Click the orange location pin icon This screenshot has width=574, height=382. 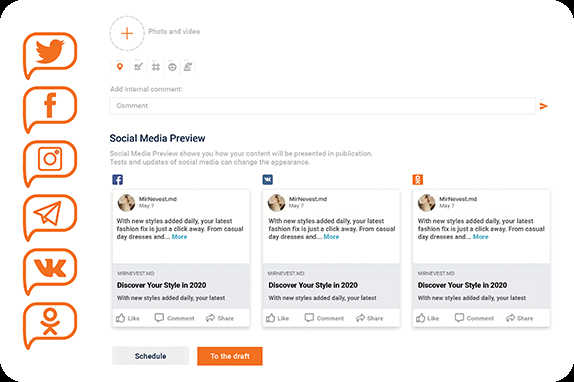(120, 67)
